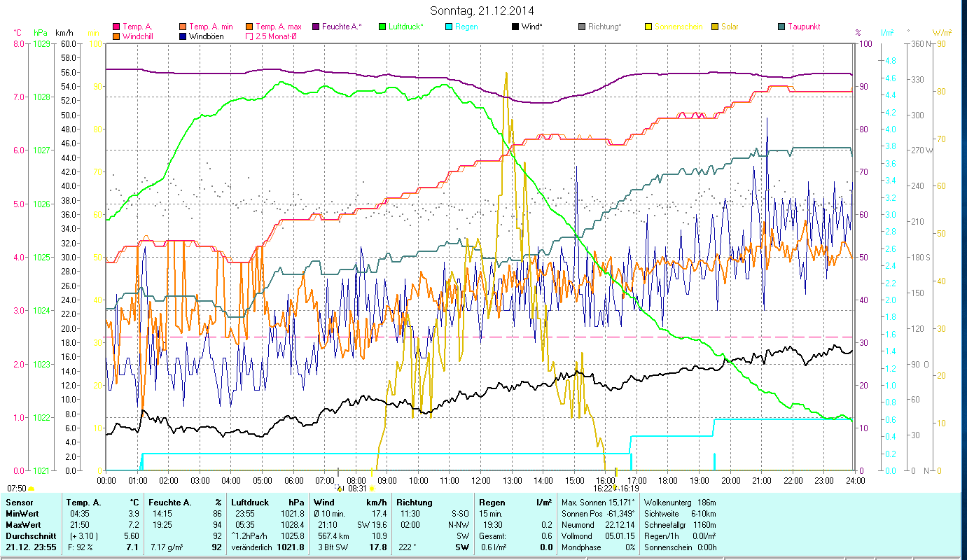Select the 'Feuchte A.*' legend label

tap(342, 27)
